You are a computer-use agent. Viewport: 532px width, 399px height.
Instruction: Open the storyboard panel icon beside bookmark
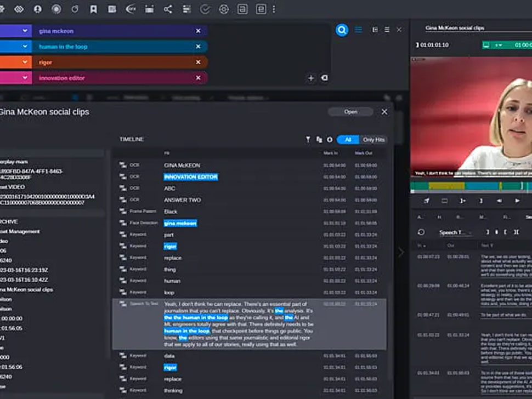(112, 9)
